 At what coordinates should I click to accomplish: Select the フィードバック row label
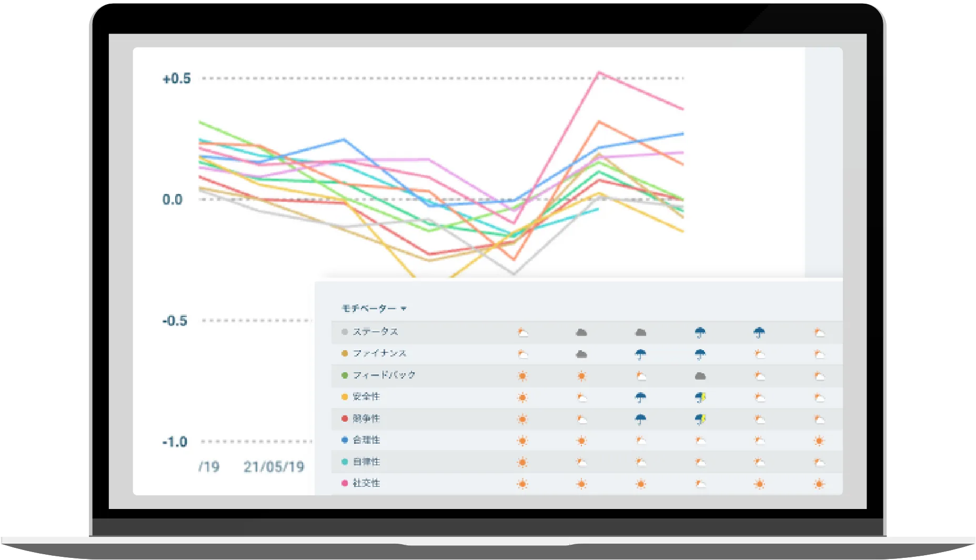point(384,375)
